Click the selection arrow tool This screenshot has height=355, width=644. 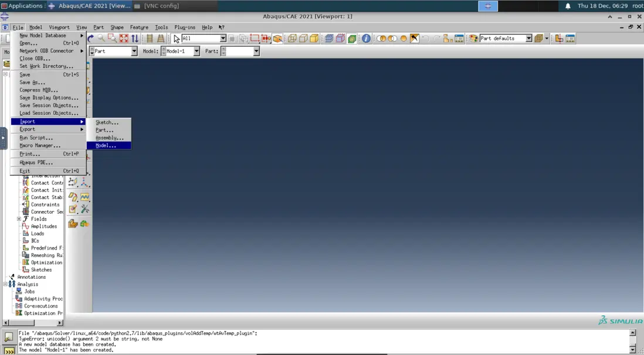click(x=177, y=39)
